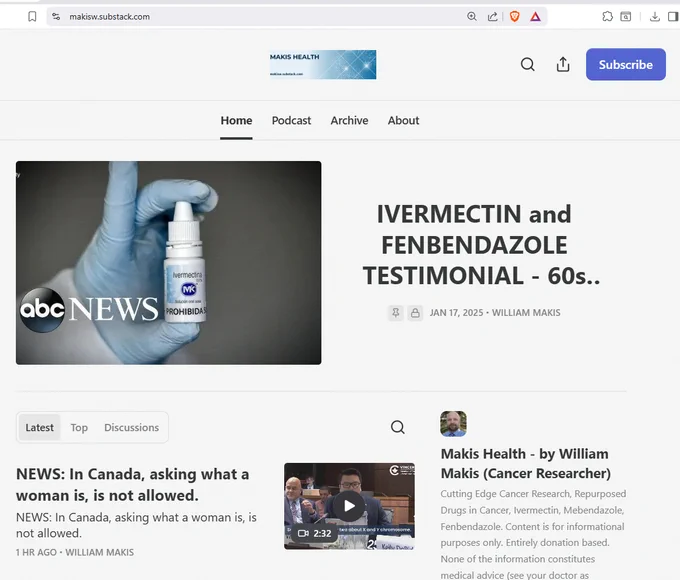Click the Makis Health banner logo
The height and width of the screenshot is (580, 680).
coord(323,64)
